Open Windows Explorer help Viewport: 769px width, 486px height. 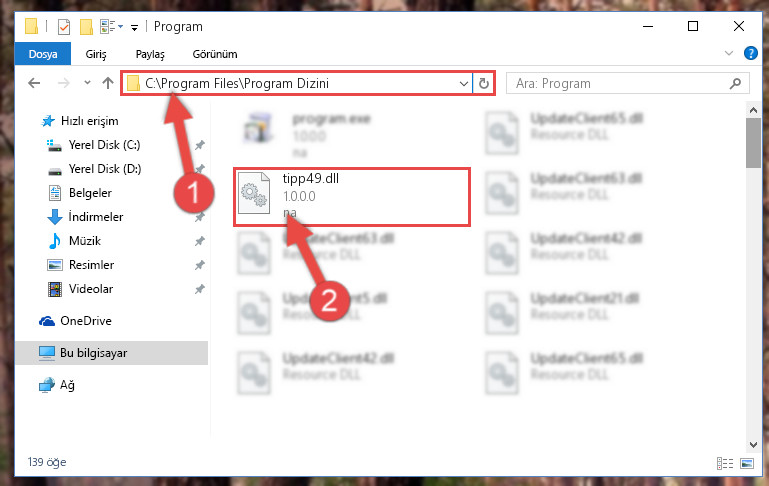click(x=750, y=53)
